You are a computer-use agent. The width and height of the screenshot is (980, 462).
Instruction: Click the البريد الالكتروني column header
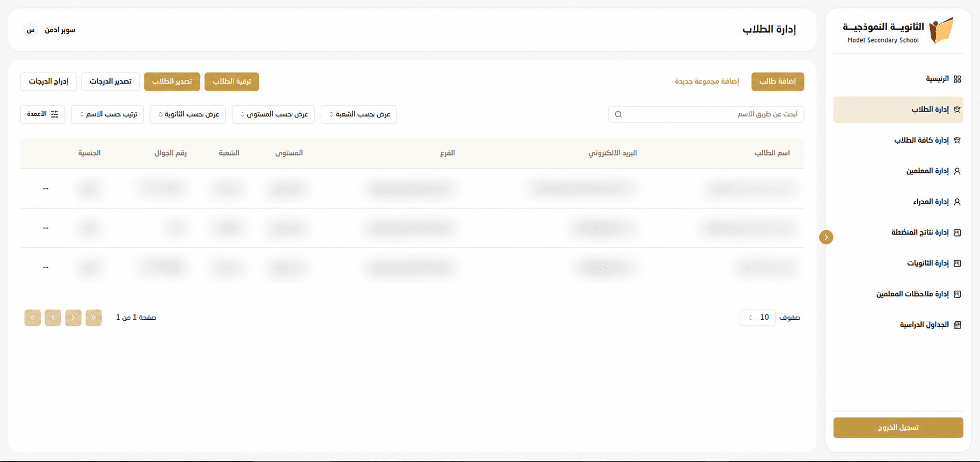pos(613,153)
